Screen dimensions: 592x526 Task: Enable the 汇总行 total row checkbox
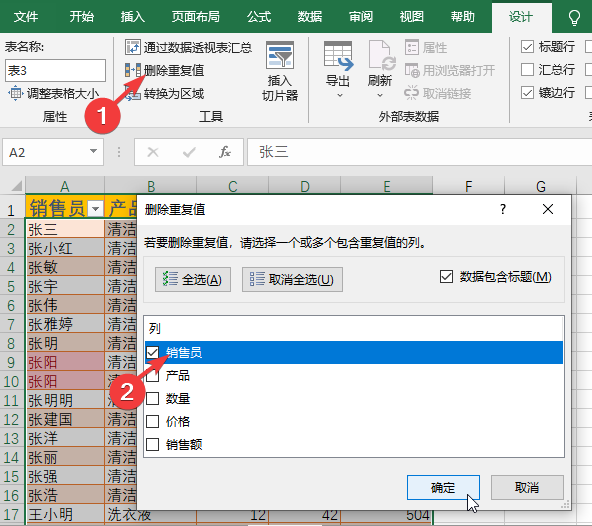pyautogui.click(x=527, y=69)
